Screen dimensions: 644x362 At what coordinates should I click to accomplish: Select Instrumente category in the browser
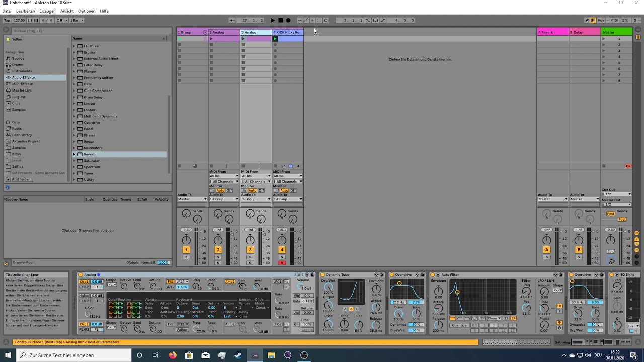tap(22, 71)
